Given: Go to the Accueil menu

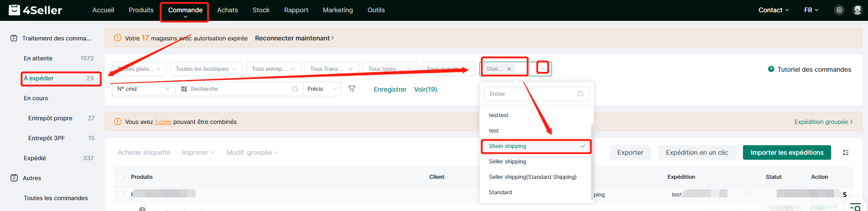Looking at the screenshot, I should (x=103, y=10).
